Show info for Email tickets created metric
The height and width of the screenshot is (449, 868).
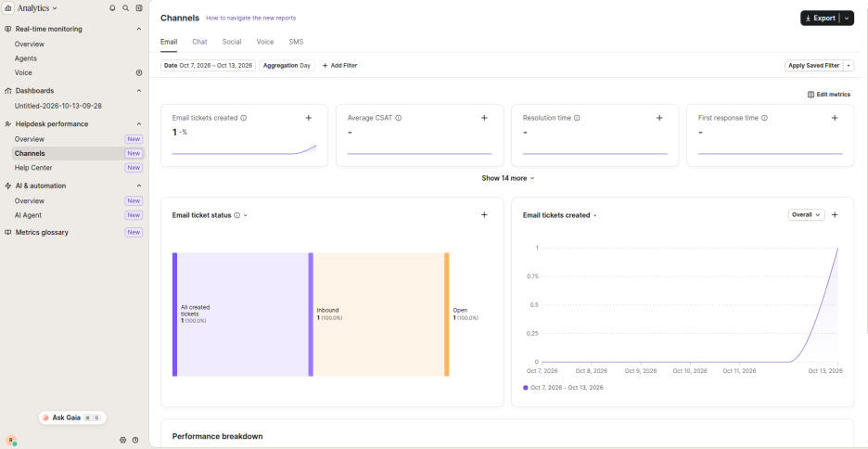(244, 118)
